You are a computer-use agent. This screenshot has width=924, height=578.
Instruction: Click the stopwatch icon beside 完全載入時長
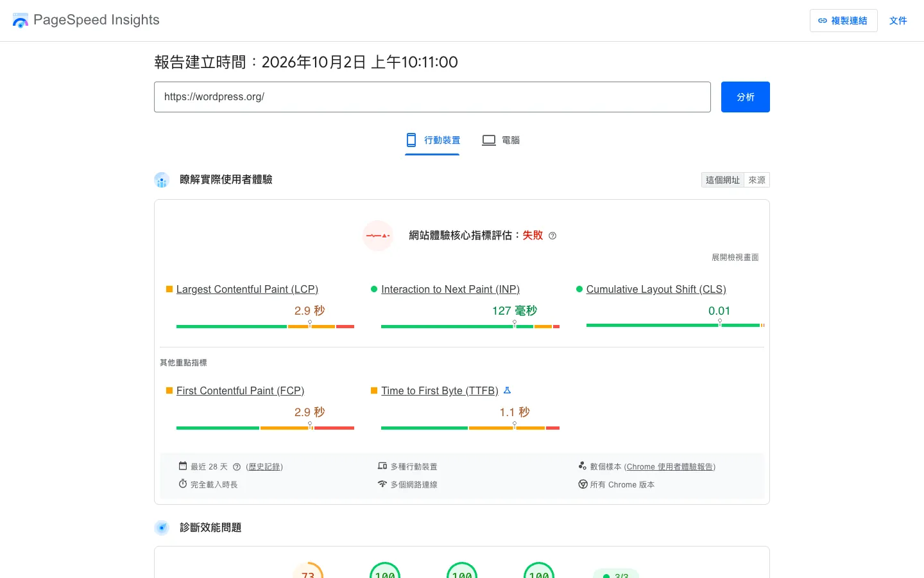pyautogui.click(x=183, y=484)
